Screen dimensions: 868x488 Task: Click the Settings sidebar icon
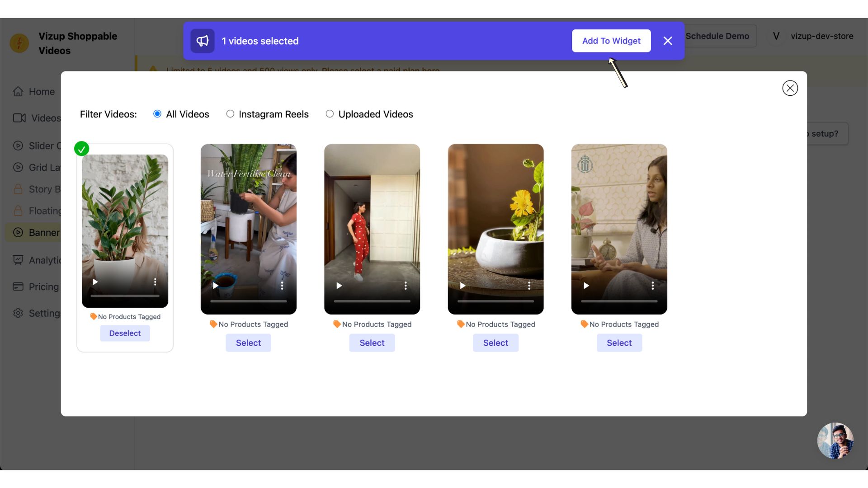tap(18, 313)
